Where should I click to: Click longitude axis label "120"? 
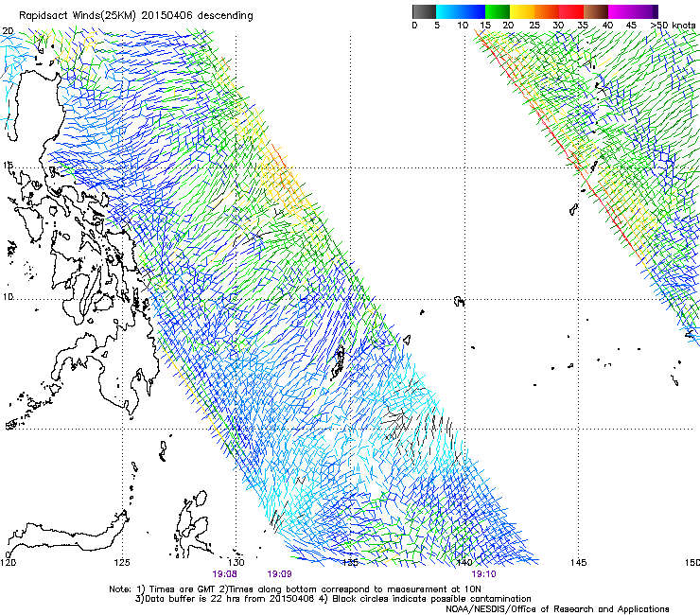[x=8, y=562]
